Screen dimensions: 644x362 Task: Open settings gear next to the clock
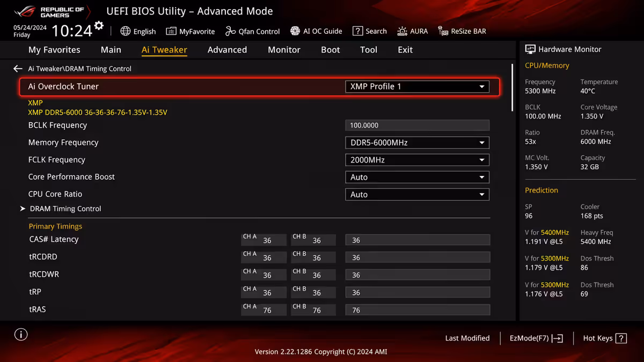pyautogui.click(x=99, y=25)
